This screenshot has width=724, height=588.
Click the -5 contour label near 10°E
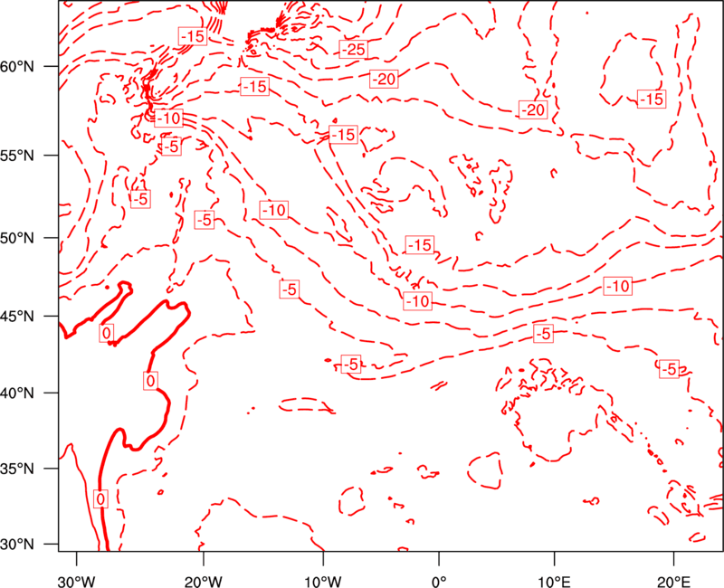(x=544, y=333)
